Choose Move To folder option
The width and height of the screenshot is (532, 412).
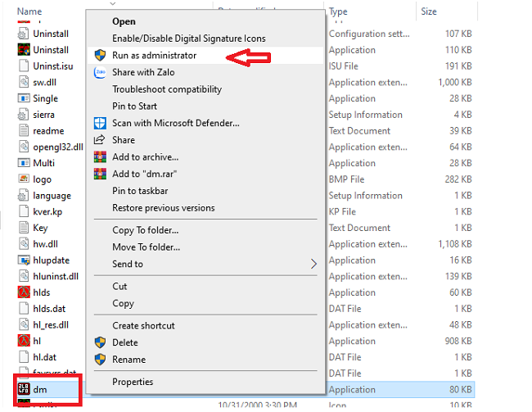tap(205, 247)
